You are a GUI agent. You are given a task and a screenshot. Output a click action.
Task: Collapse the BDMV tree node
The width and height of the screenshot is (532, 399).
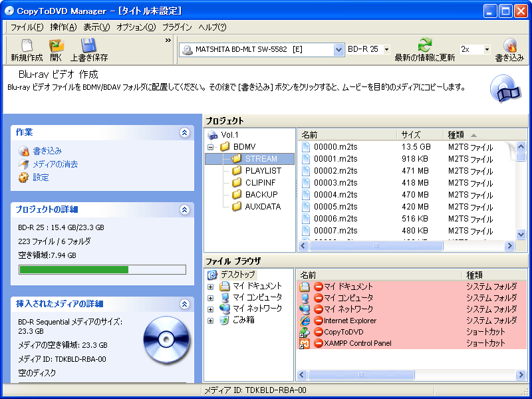click(x=211, y=147)
